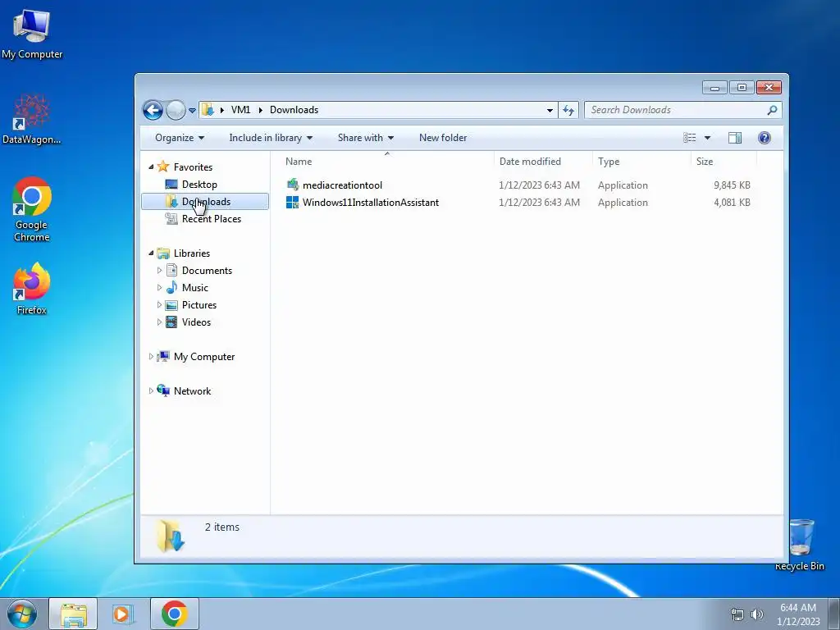Select Google Chrome desktop shortcut

(x=32, y=209)
